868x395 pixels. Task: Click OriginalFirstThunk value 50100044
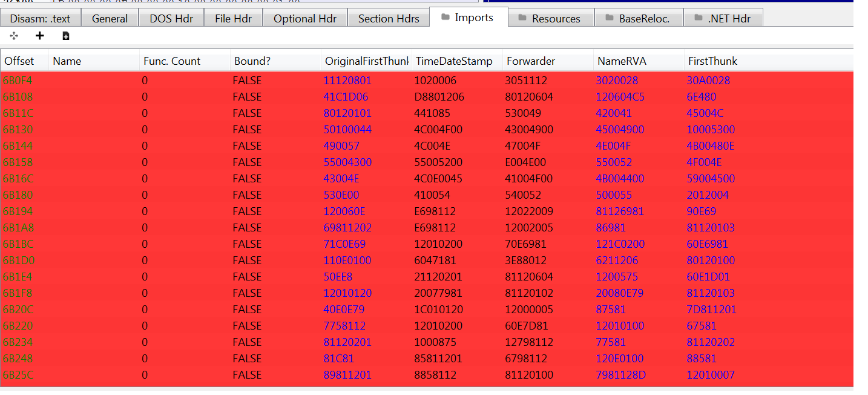347,130
